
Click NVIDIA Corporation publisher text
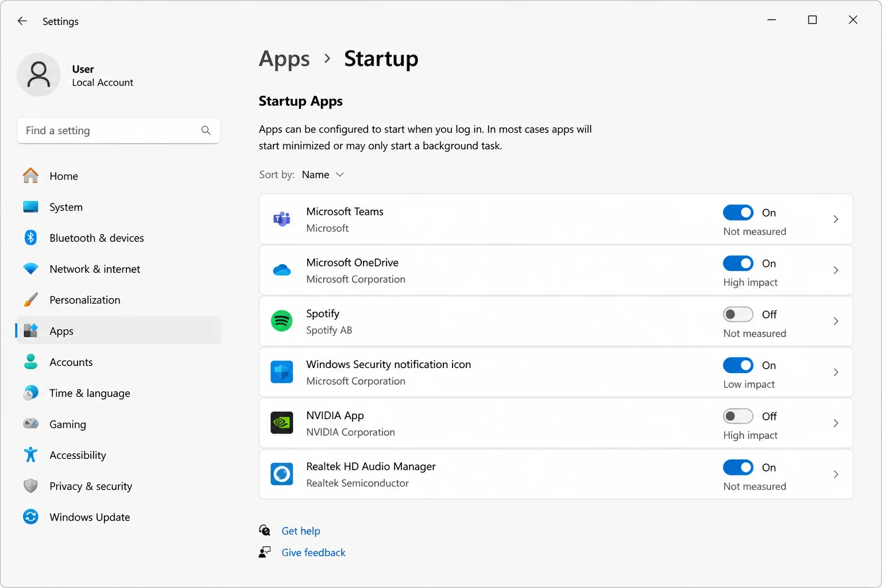(x=351, y=432)
